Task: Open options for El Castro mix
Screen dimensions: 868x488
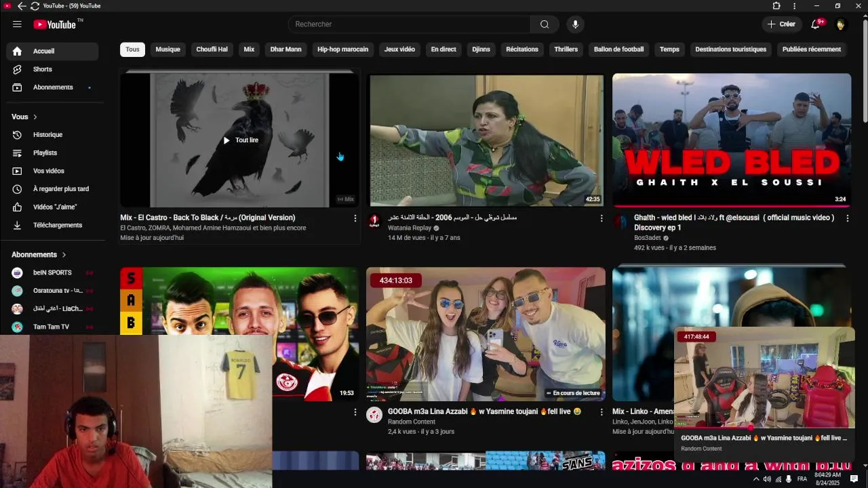Action: click(x=355, y=218)
